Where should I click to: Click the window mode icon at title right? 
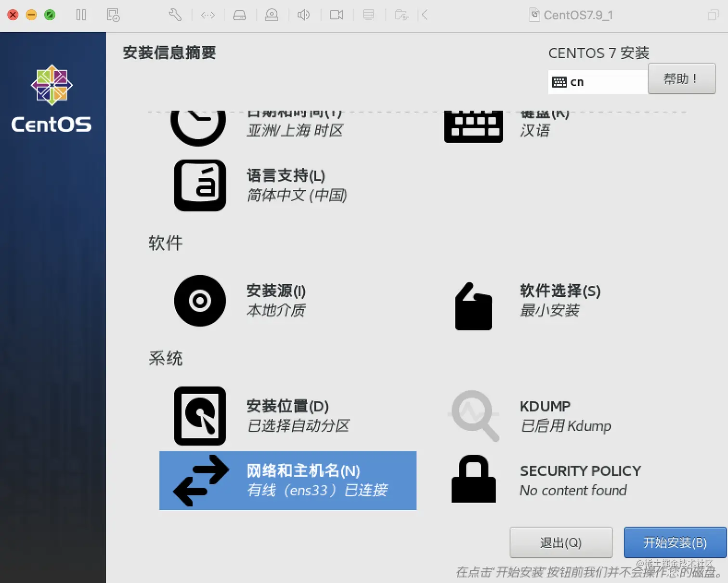coord(713,15)
